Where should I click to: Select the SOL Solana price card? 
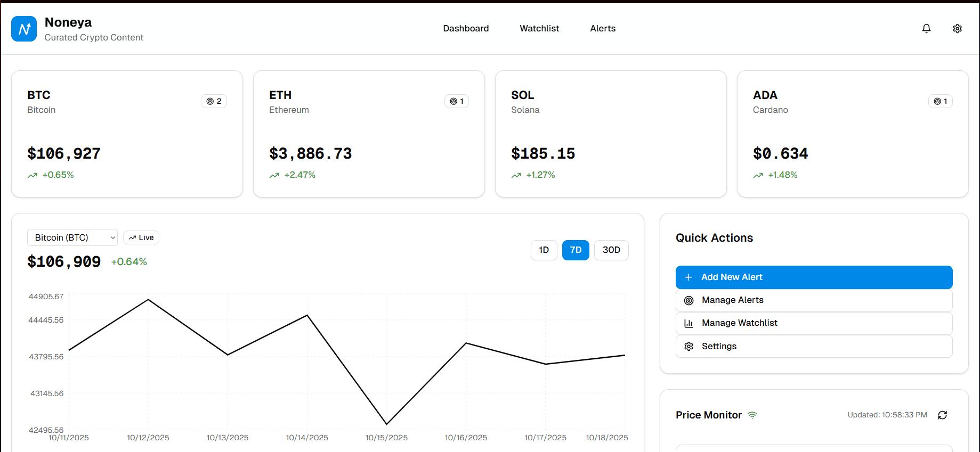tap(611, 134)
